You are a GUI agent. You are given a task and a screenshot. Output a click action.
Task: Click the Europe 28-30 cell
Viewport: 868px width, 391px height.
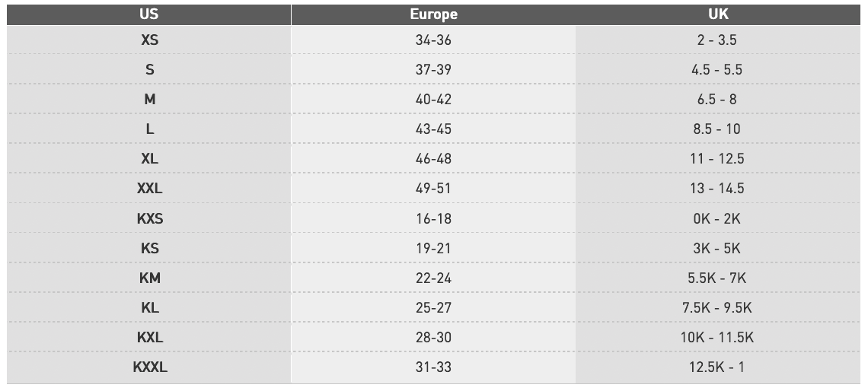pos(433,337)
